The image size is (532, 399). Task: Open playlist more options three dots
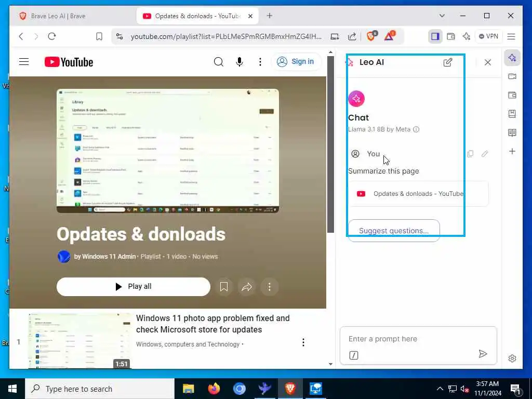pos(270,287)
